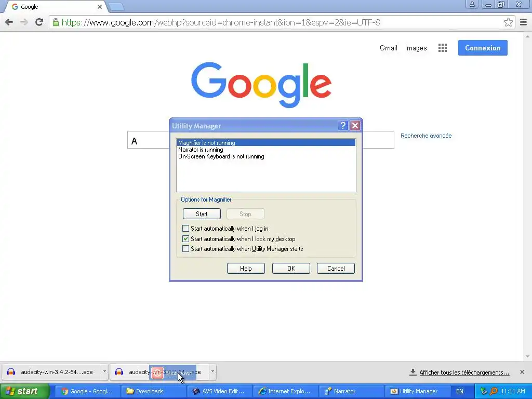The image size is (532, 399).
Task: Click the page scrollbar down arrow
Action: [x=527, y=356]
